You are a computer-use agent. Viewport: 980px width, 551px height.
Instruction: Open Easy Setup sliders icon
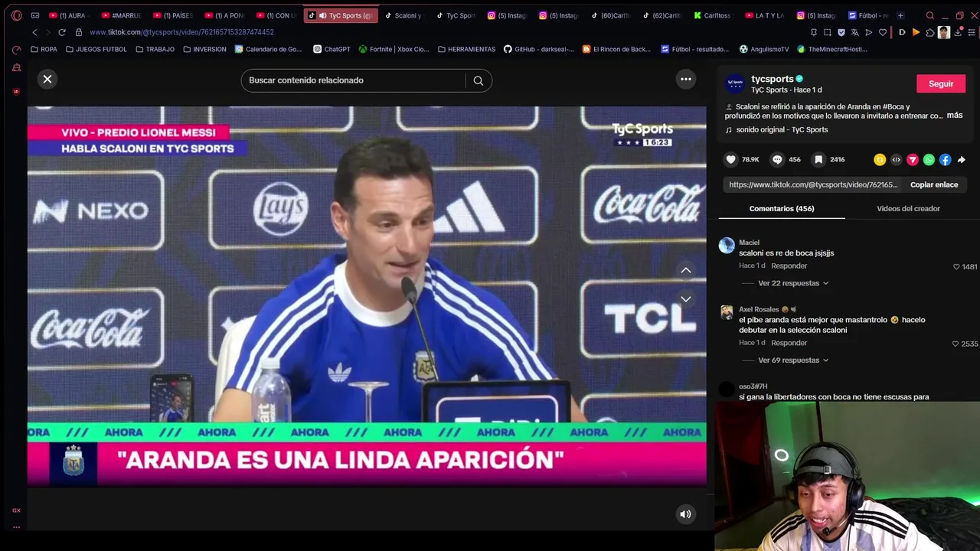(x=972, y=32)
